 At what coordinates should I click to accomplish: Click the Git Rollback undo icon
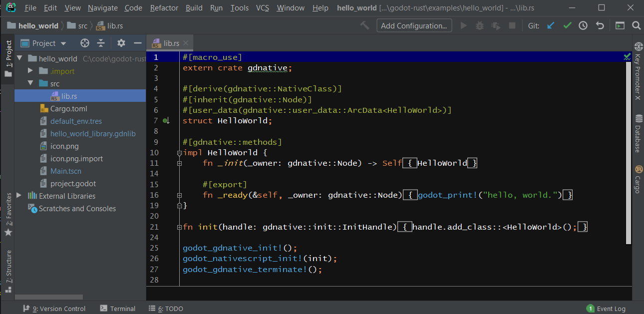coord(600,25)
